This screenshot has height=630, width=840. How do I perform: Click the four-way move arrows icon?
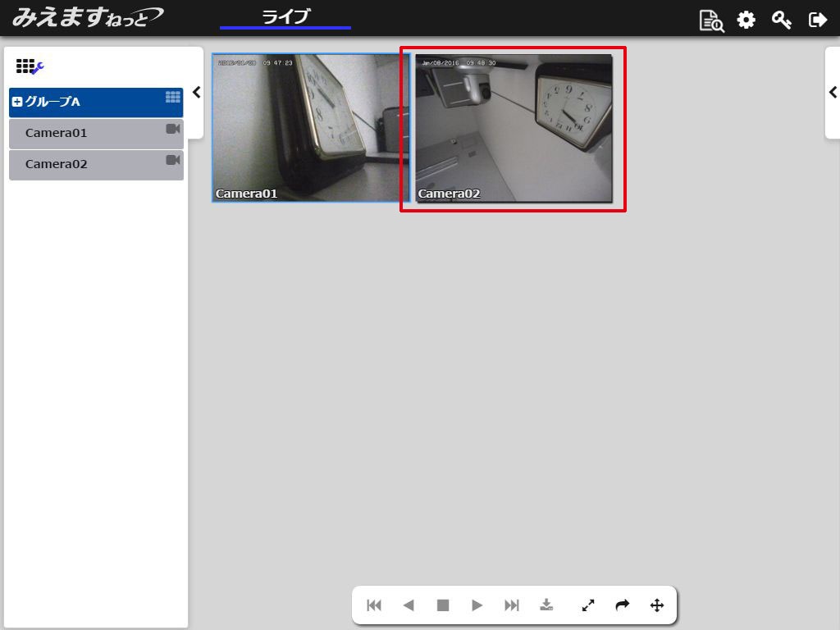pyautogui.click(x=656, y=605)
